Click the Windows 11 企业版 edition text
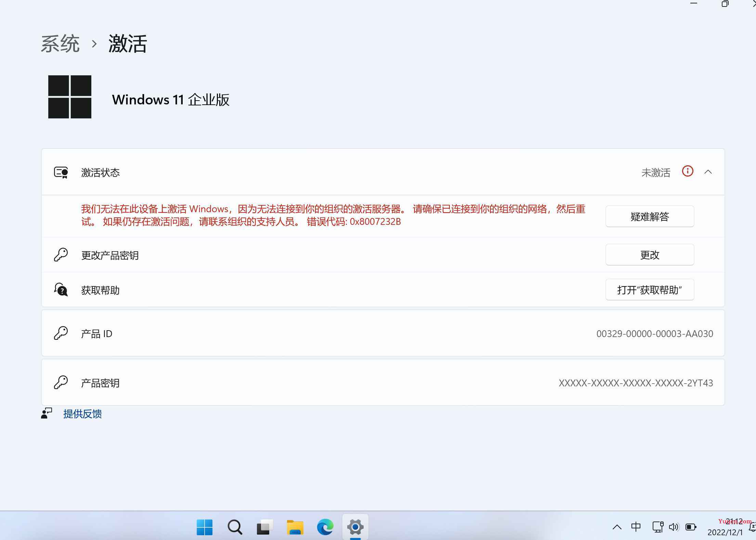Screen dimensions: 756x540 (x=171, y=100)
